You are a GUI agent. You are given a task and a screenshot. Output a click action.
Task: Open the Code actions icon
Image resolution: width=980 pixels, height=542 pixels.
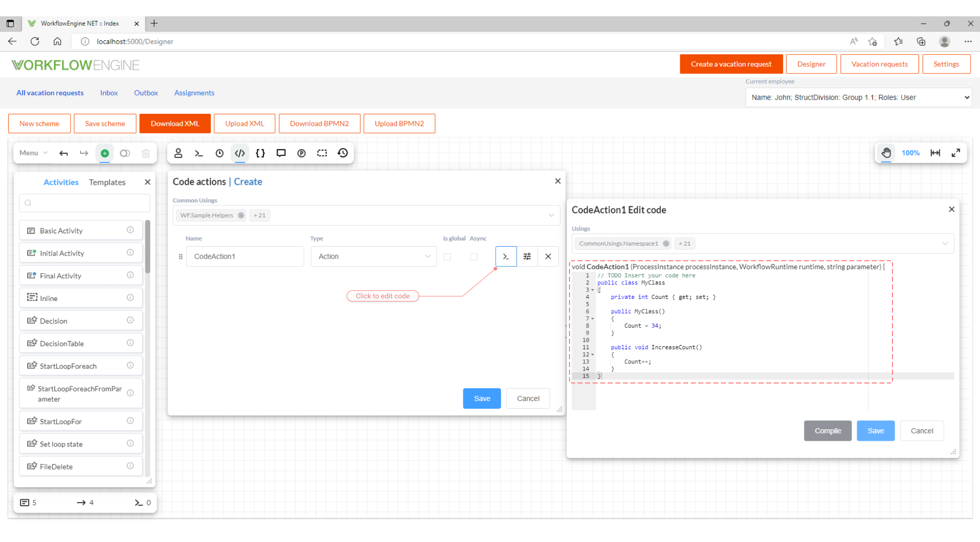(x=240, y=153)
